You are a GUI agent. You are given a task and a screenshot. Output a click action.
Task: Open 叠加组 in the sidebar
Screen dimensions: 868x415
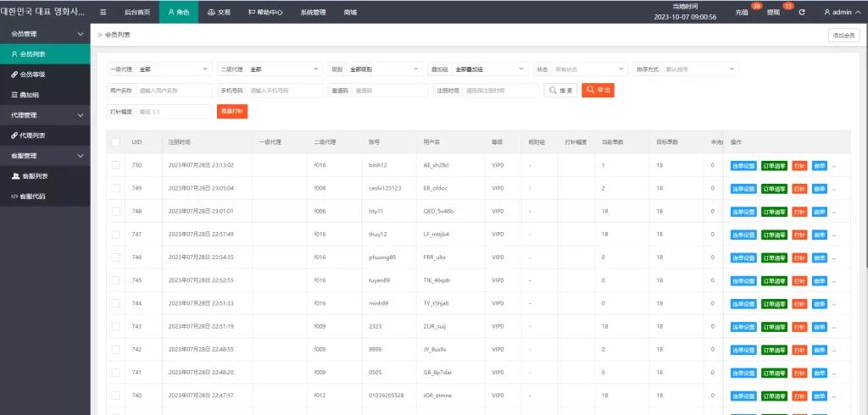click(30, 95)
